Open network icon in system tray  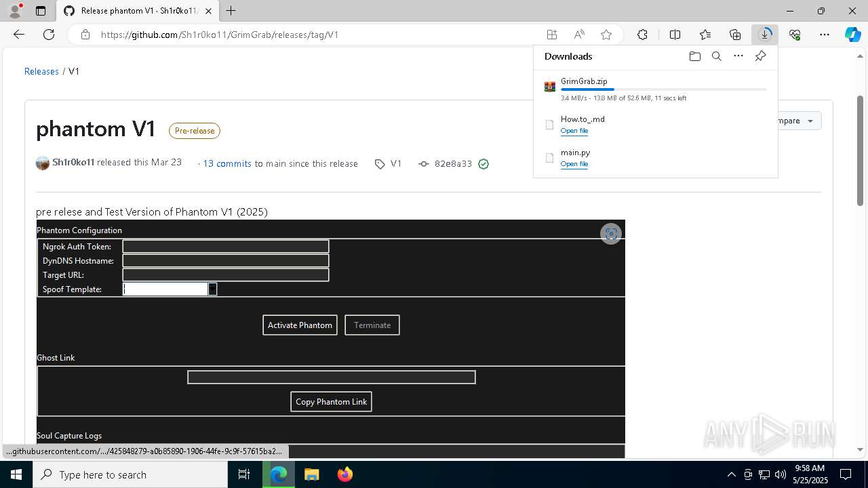(764, 474)
